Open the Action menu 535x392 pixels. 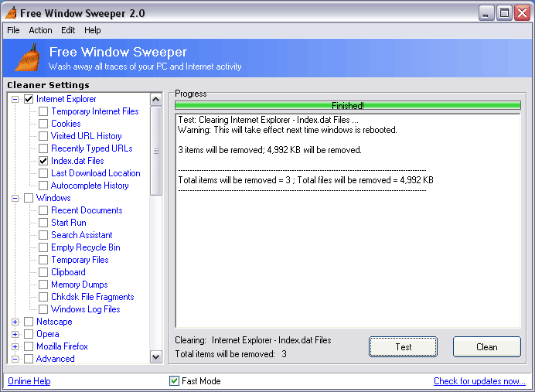pos(40,30)
